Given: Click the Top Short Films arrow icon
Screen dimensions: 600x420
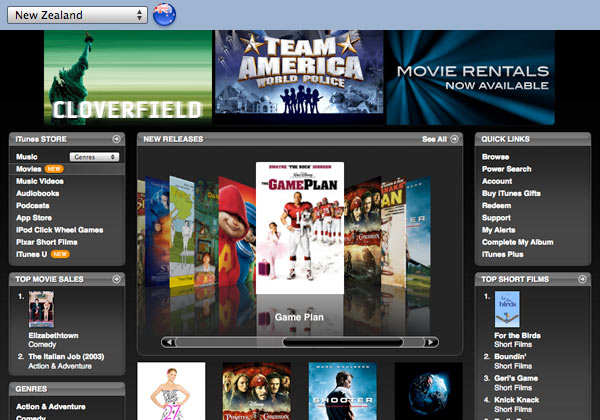Looking at the screenshot, I should coord(583,279).
